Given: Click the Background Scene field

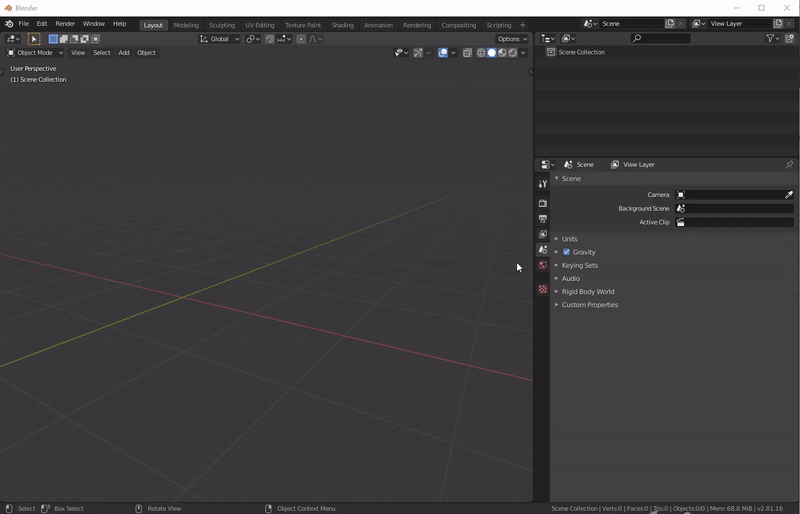Looking at the screenshot, I should point(734,208).
